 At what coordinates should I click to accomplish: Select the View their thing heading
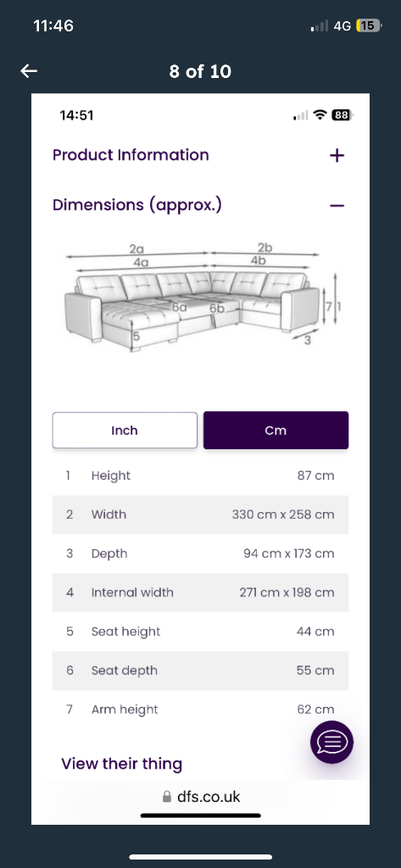(121, 764)
